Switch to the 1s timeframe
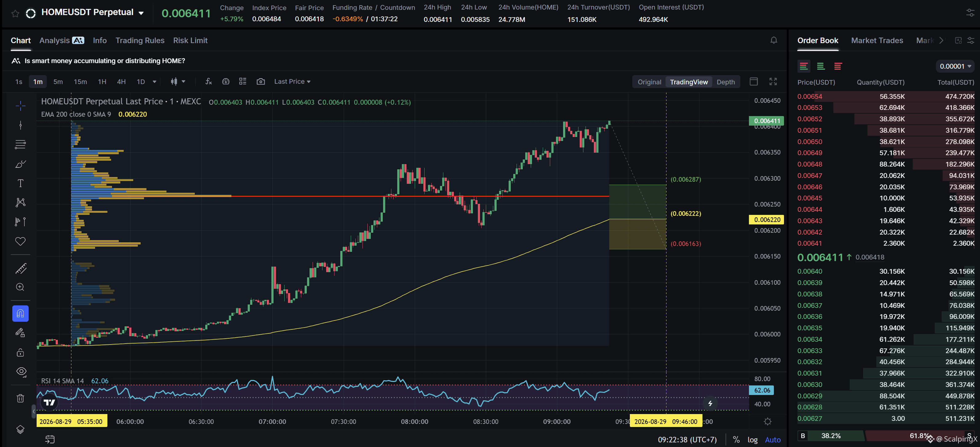 point(19,82)
